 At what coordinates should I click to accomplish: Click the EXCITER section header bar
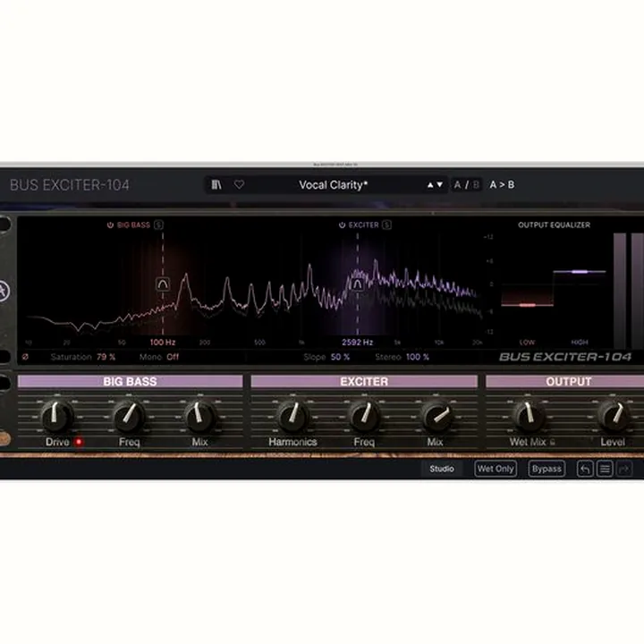364,382
